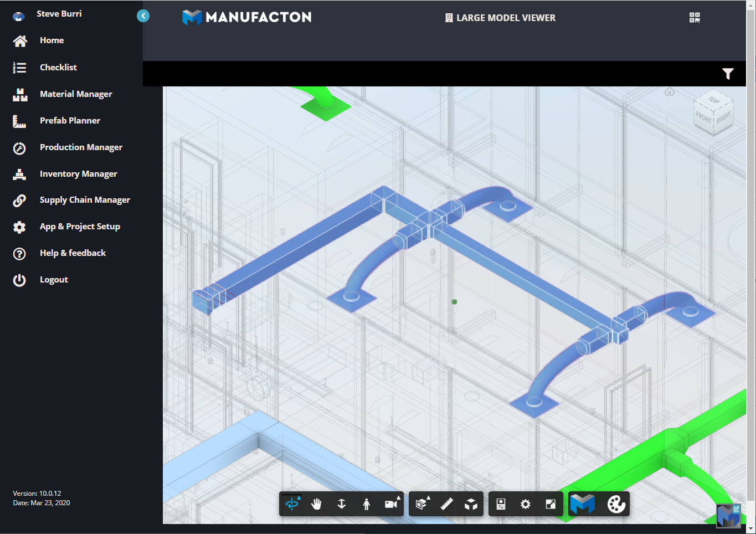Open the model filter panel
Screen dimensions: 756x534
tap(728, 73)
